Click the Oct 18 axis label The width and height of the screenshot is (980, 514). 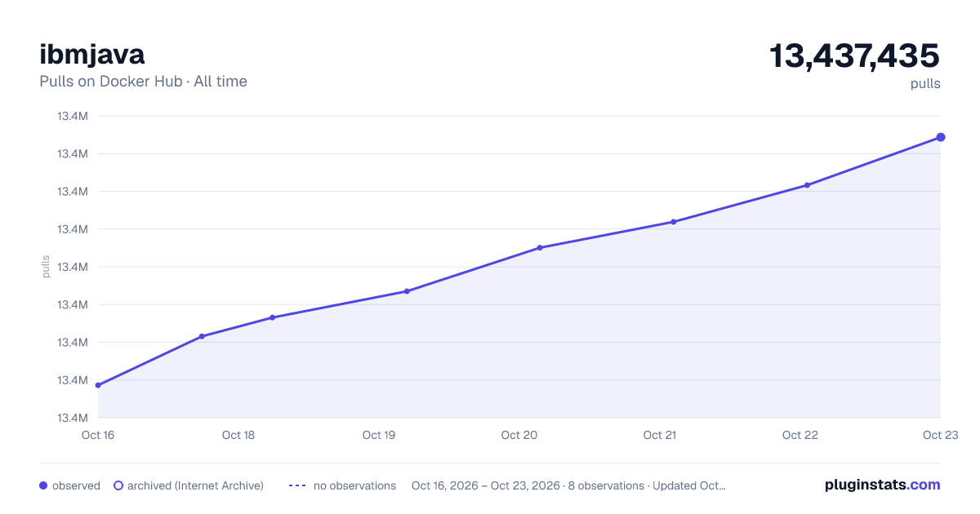coord(238,435)
